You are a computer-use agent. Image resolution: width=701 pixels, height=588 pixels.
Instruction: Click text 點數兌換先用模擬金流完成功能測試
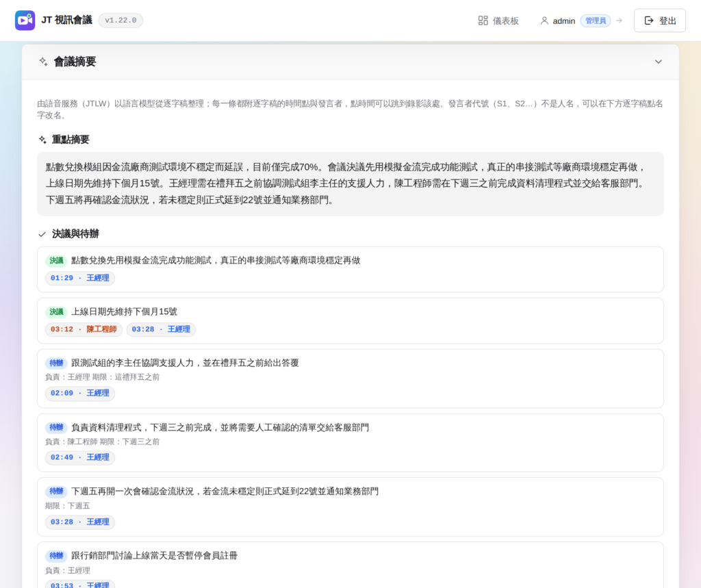(141, 261)
